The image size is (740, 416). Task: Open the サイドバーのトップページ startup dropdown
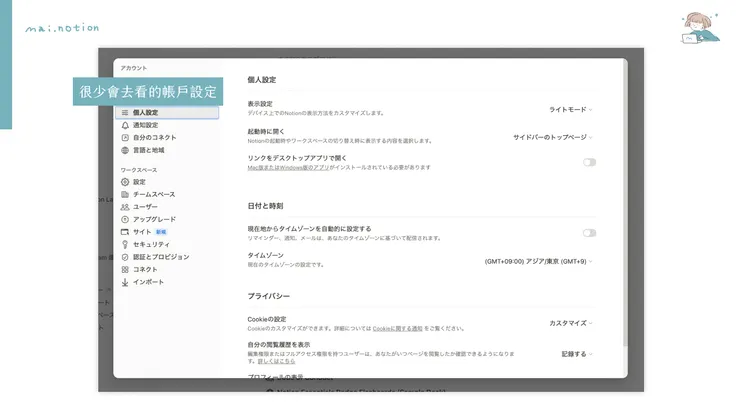552,137
